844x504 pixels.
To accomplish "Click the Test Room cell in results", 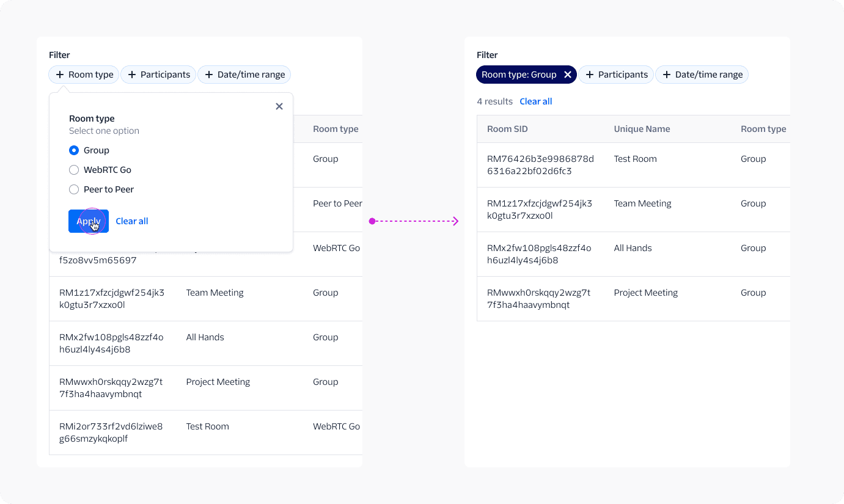I will (x=635, y=158).
